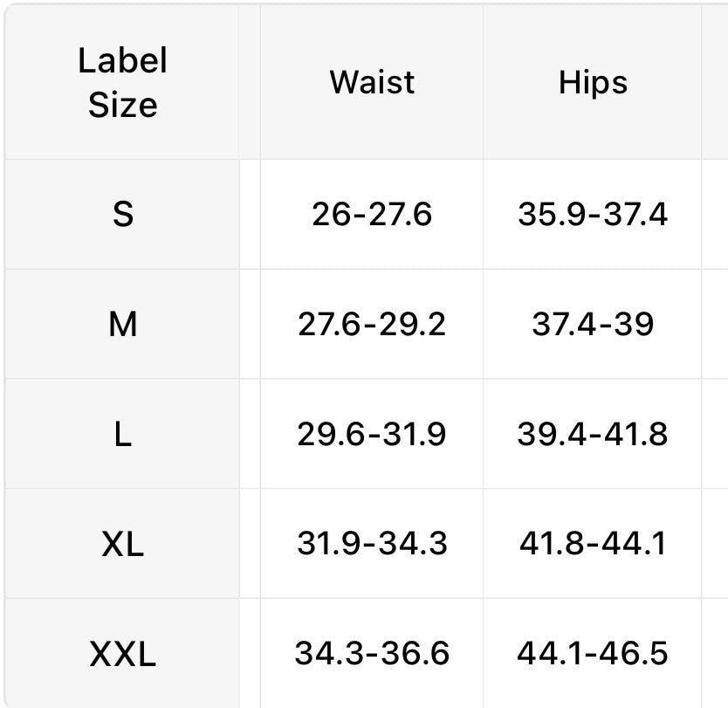Click hips value 35.9-37.4

tap(593, 214)
